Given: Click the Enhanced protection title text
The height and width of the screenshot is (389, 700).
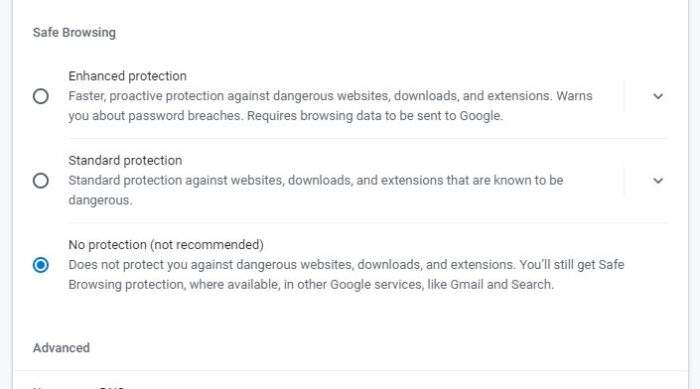Looking at the screenshot, I should tap(127, 76).
